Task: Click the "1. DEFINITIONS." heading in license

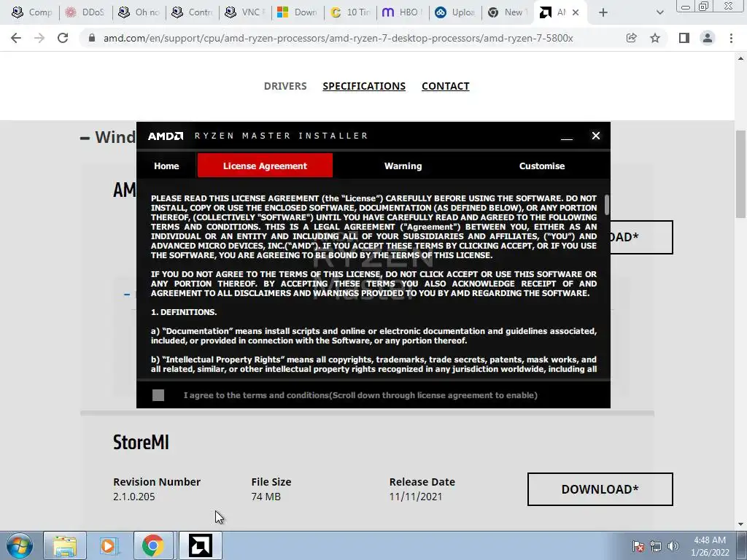Action: coord(184,312)
